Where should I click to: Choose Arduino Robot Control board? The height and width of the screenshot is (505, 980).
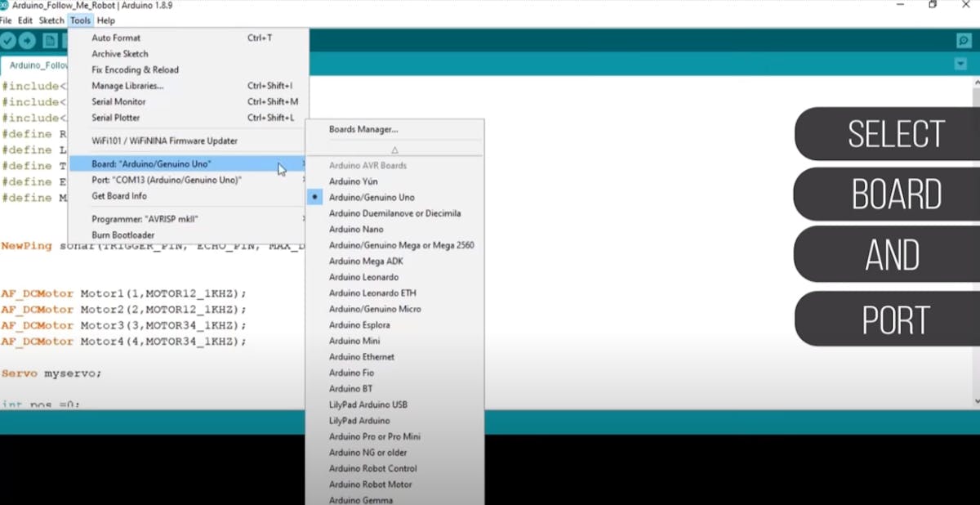coord(395,468)
